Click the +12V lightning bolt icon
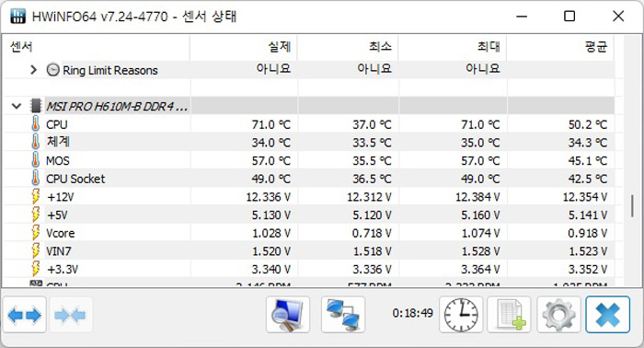Screen dimensions: 644x348 [x=36, y=196]
